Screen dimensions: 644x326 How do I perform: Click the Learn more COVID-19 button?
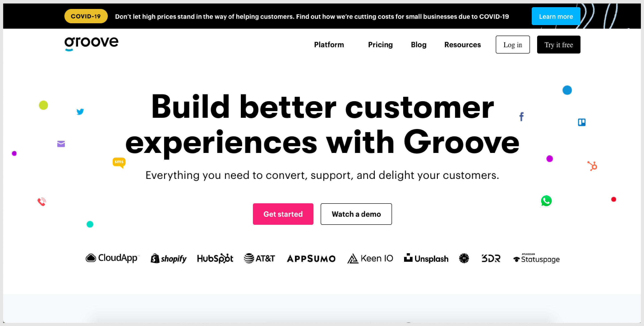coord(555,17)
